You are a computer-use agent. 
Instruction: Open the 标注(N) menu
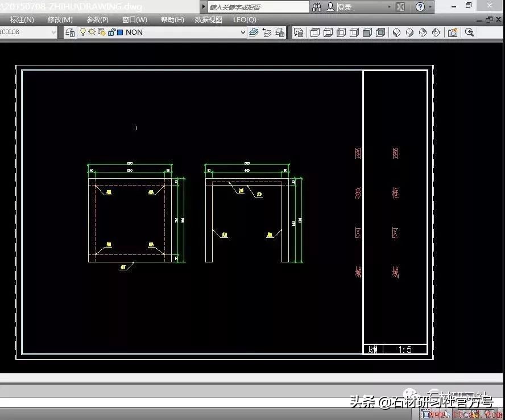click(22, 20)
